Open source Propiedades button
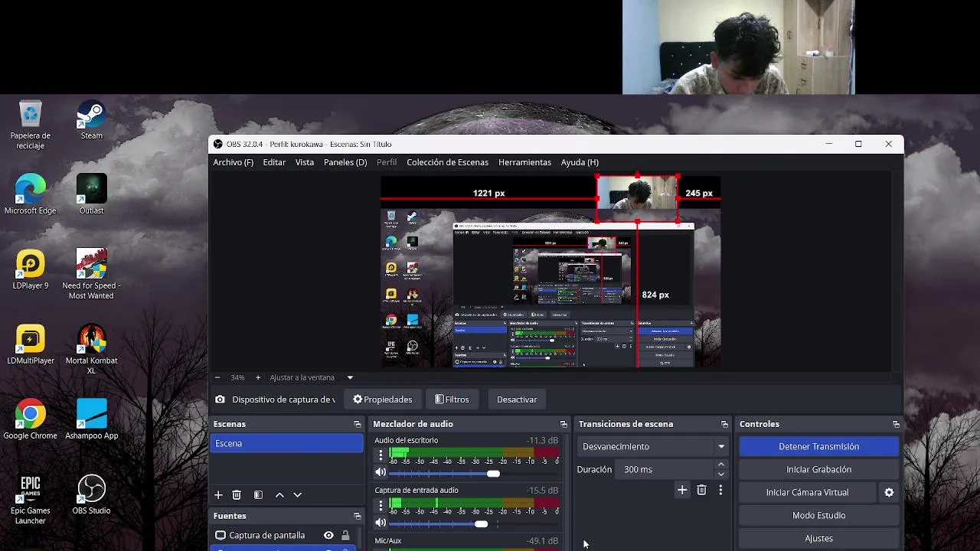The height and width of the screenshot is (551, 980). tap(382, 399)
